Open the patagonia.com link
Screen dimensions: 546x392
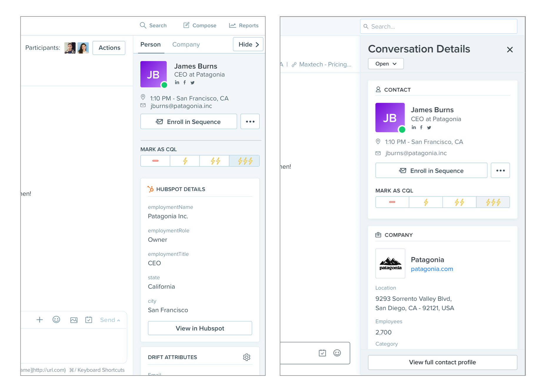tap(432, 269)
